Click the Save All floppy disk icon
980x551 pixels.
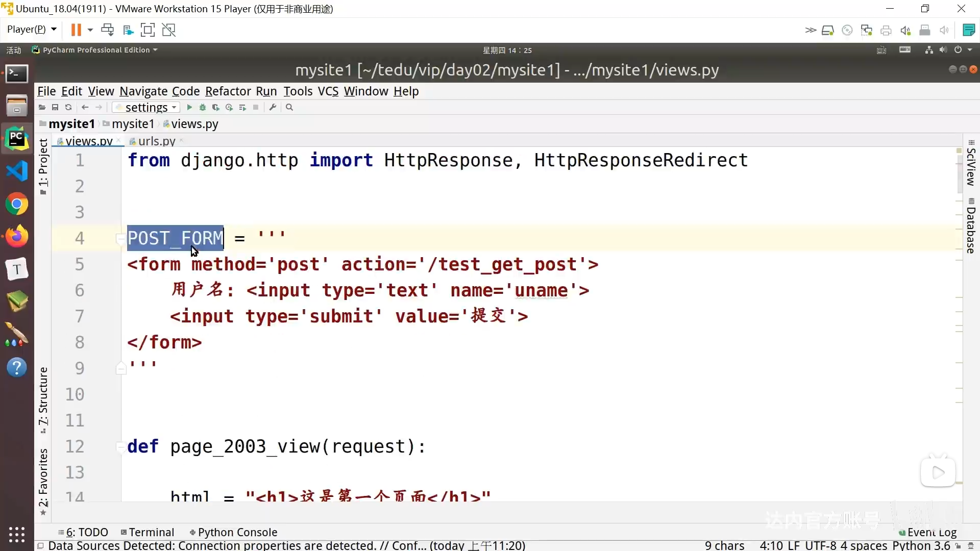click(55, 108)
